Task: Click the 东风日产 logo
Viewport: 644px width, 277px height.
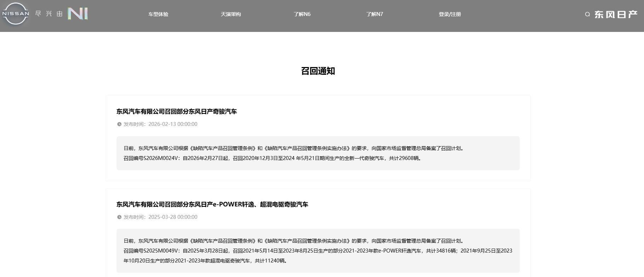Action: pos(616,14)
